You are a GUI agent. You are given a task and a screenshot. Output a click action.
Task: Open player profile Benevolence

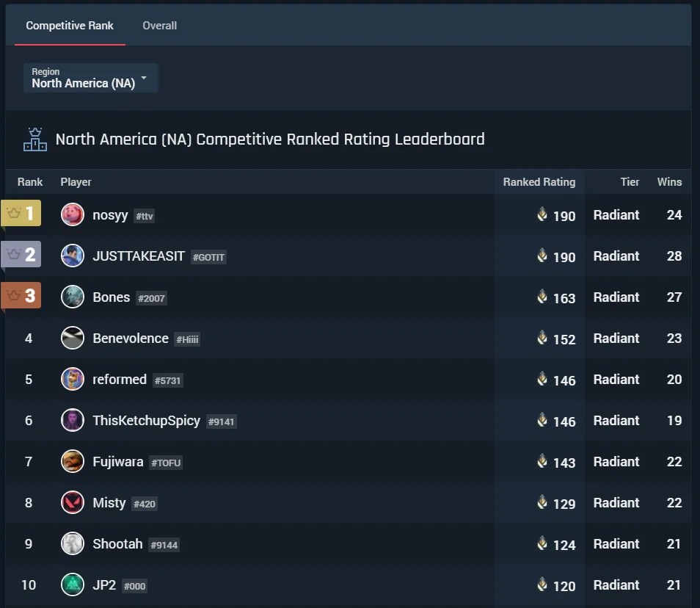(x=131, y=339)
